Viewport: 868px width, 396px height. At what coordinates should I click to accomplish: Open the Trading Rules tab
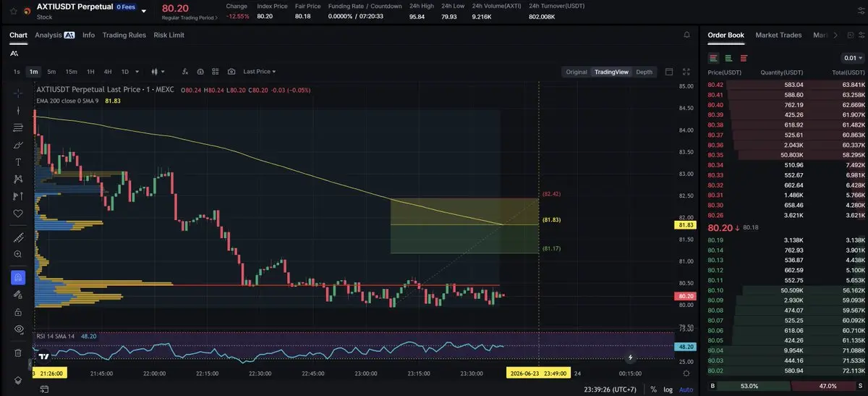[x=124, y=35]
